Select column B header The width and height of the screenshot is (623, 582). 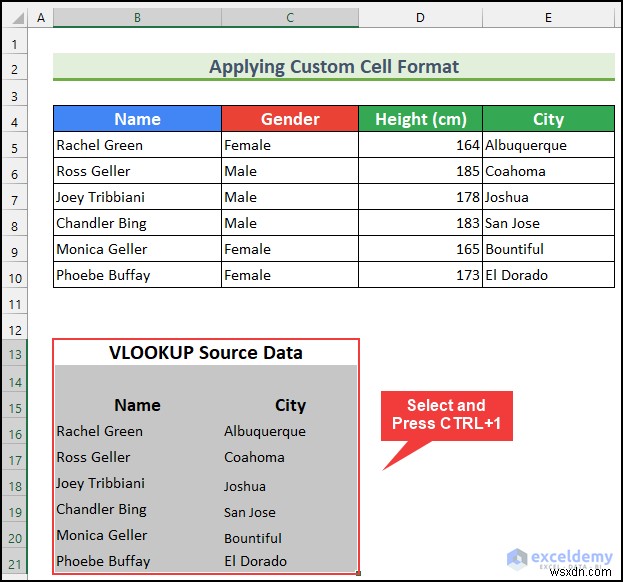(137, 18)
